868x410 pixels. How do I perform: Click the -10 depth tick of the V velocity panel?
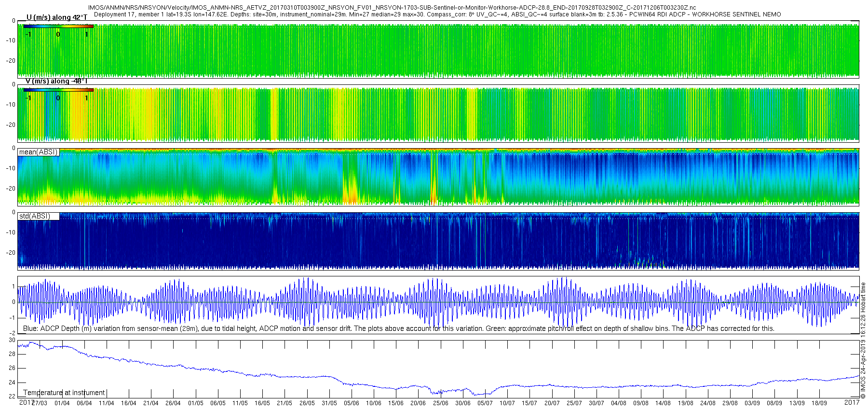(x=11, y=105)
